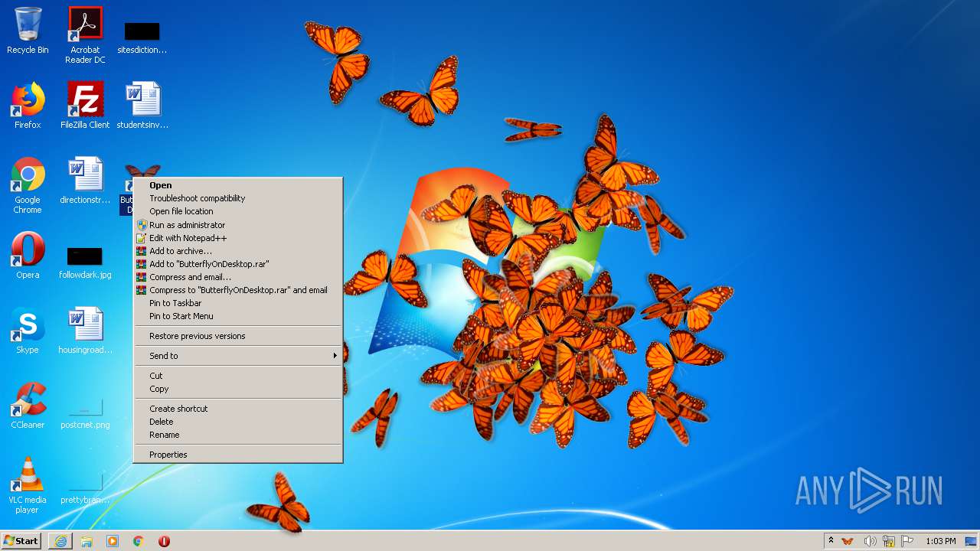Launch Acrobat Reader DC shortcut

(85, 35)
